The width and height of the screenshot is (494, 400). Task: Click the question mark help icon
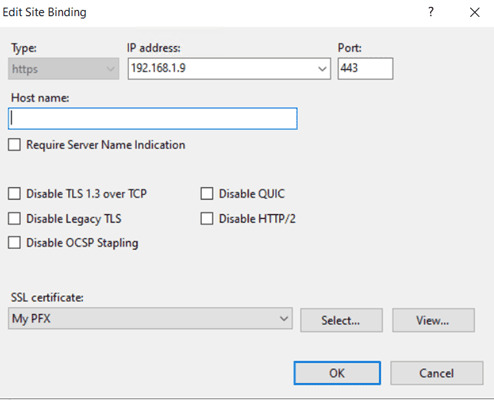point(431,12)
